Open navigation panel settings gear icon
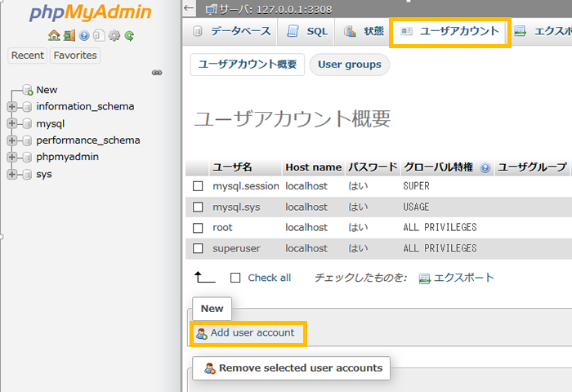Screen dimensions: 572x392 click(x=114, y=36)
